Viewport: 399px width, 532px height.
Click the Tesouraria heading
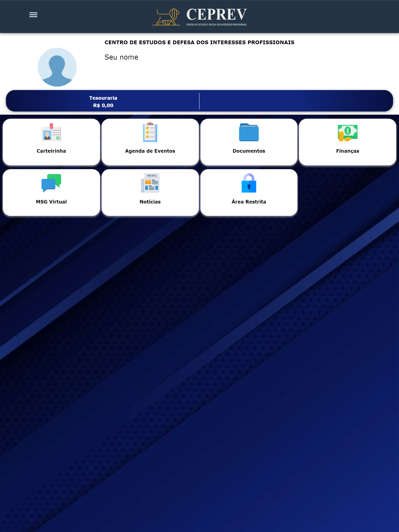(x=103, y=98)
